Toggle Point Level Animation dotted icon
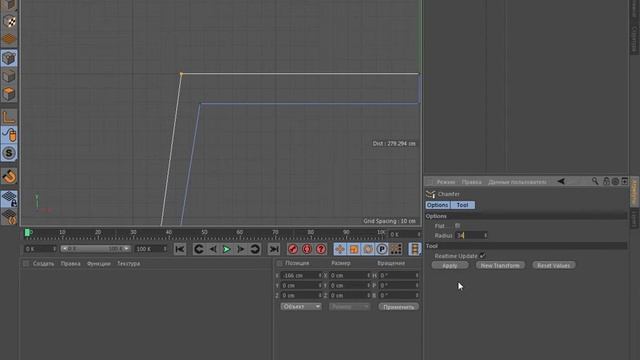 (x=396, y=249)
